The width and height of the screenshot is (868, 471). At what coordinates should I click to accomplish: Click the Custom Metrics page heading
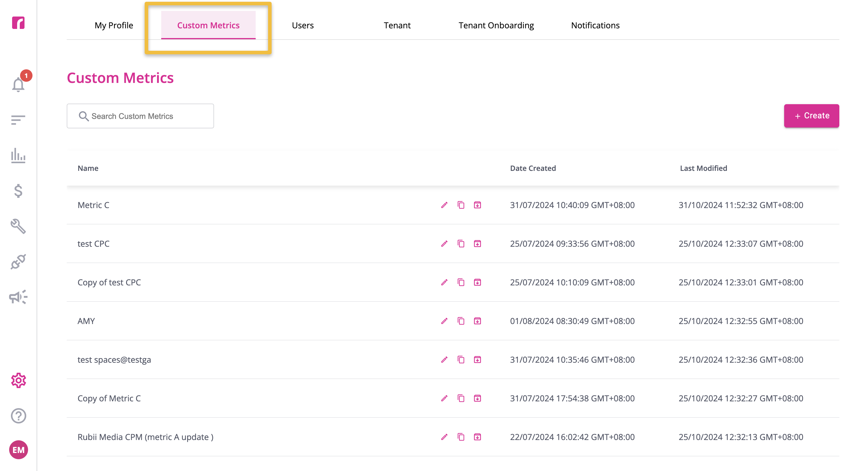[x=120, y=78]
